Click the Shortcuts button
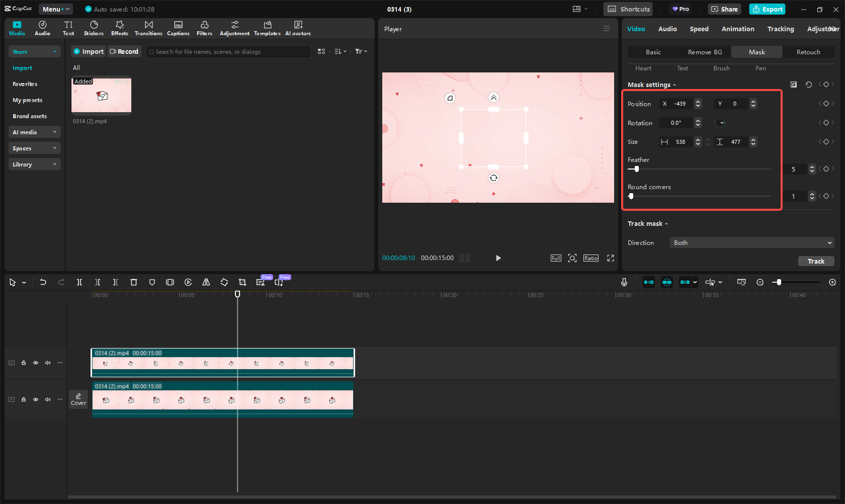Viewport: 845px width, 504px height. [x=629, y=9]
